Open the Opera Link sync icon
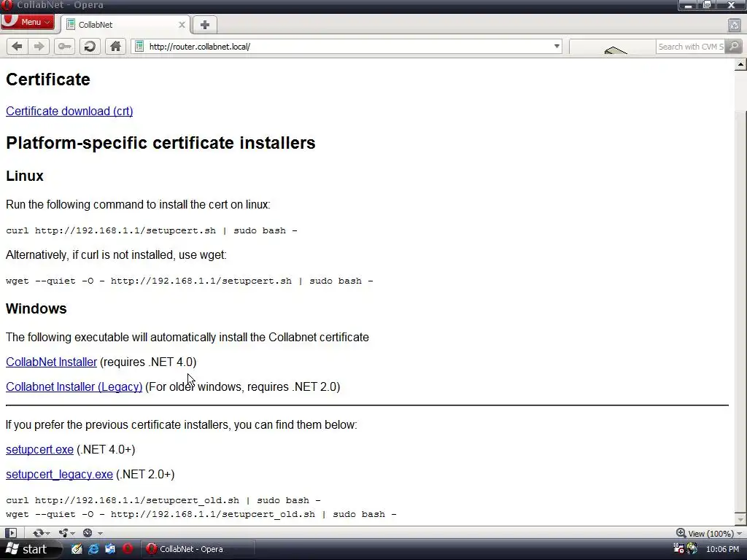 click(39, 533)
